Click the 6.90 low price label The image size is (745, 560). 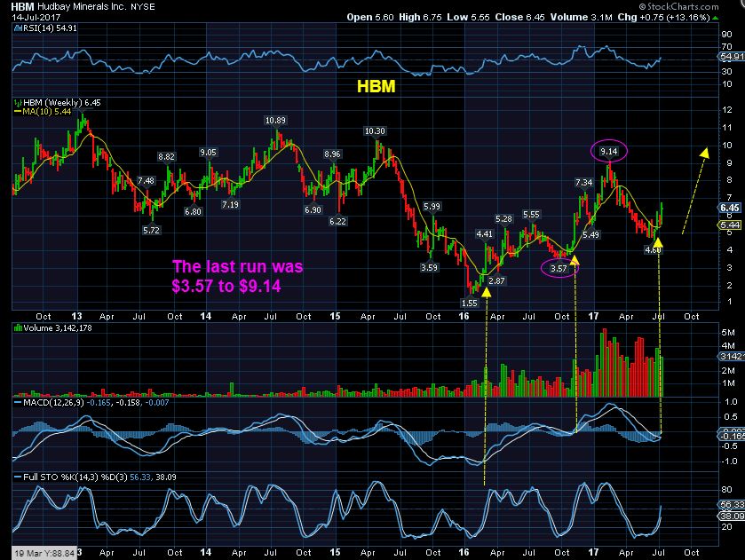(x=313, y=210)
